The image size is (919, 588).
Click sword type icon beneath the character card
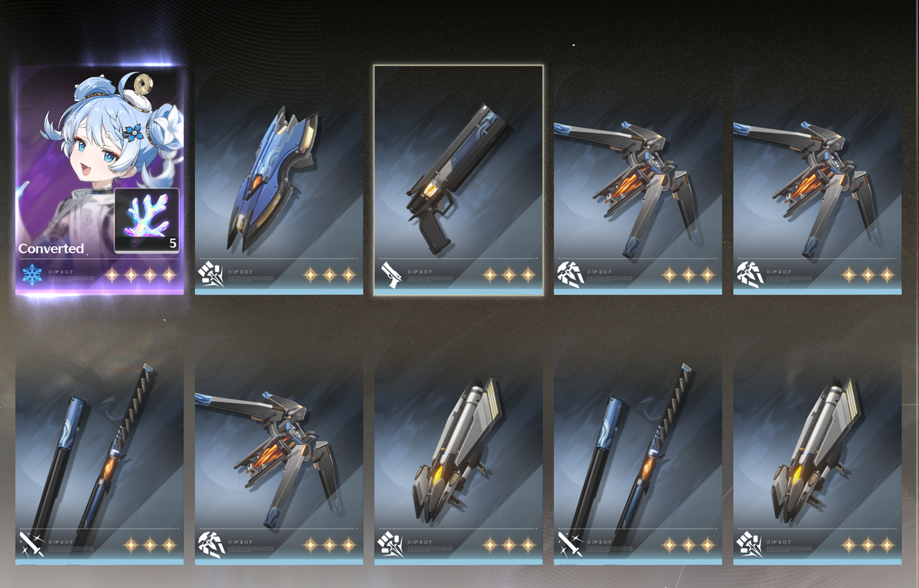[x=31, y=545]
